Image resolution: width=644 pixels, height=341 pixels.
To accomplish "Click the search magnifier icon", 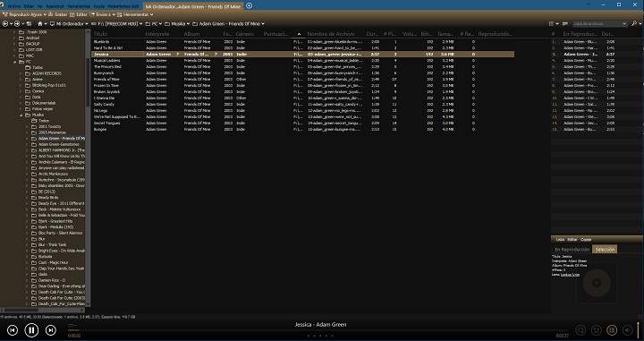I will click(634, 24).
